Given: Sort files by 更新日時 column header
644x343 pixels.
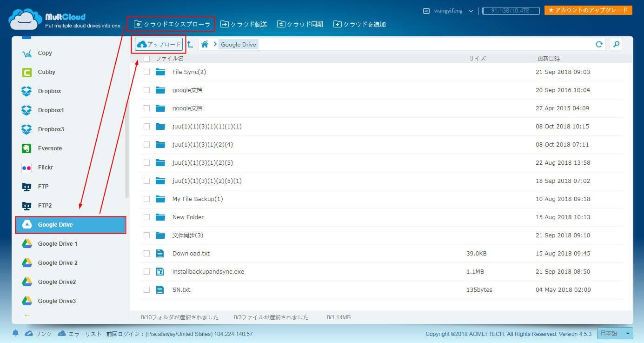Looking at the screenshot, I should (x=549, y=59).
